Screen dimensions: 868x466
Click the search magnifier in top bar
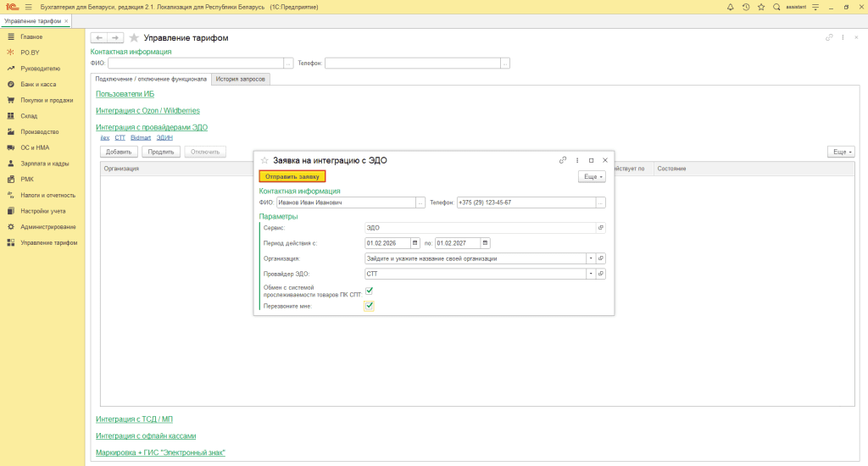coord(776,7)
